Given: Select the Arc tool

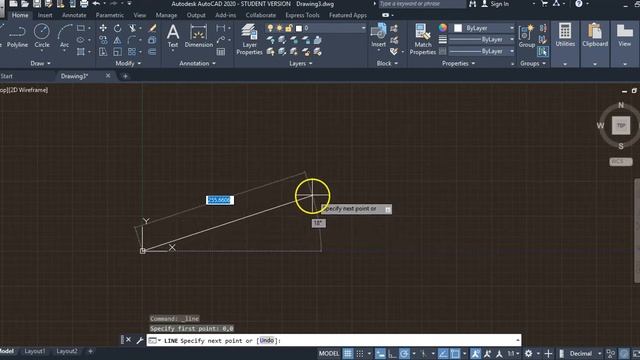Looking at the screenshot, I should [x=64, y=36].
